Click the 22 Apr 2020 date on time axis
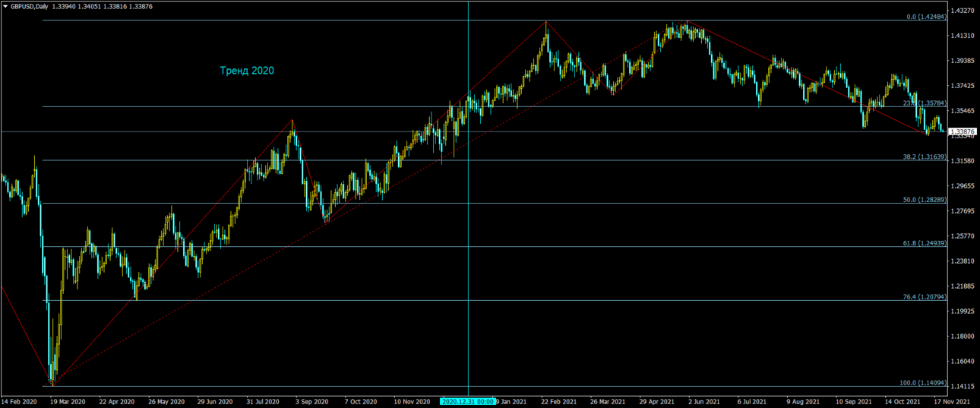This screenshot has width=980, height=408. pos(116,401)
